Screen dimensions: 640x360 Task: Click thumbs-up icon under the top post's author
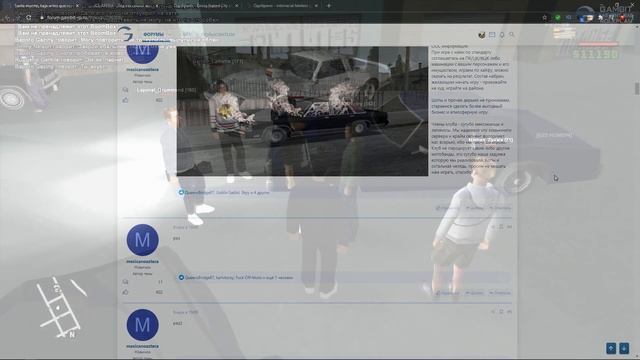coord(125,100)
